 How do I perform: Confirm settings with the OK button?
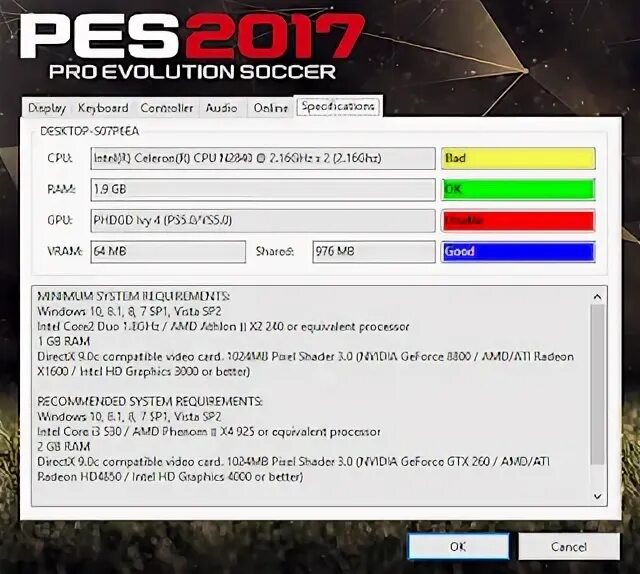(x=458, y=546)
